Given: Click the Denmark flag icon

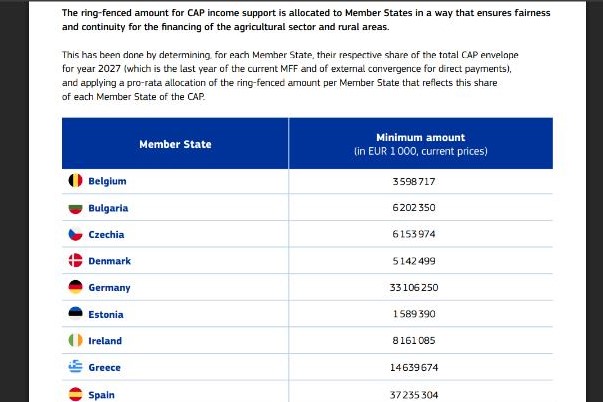Looking at the screenshot, I should tap(75, 261).
